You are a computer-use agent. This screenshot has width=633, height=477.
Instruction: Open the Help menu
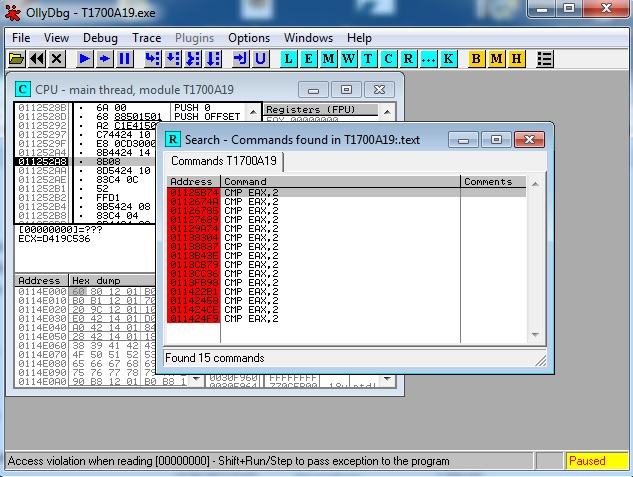359,38
